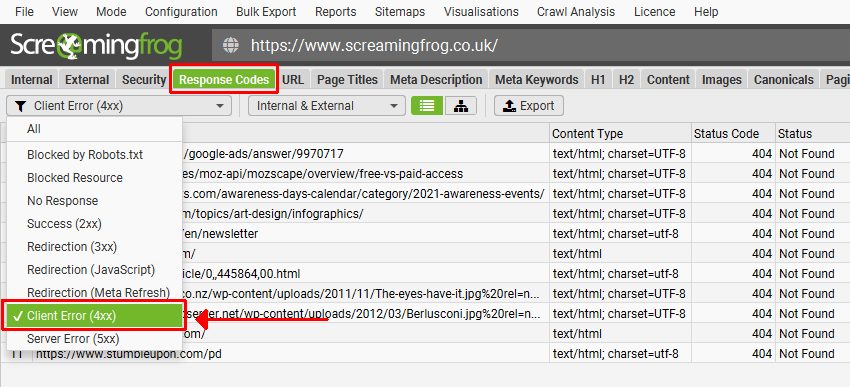Open the Crawl Analysis menu
850x387 pixels.
point(576,11)
